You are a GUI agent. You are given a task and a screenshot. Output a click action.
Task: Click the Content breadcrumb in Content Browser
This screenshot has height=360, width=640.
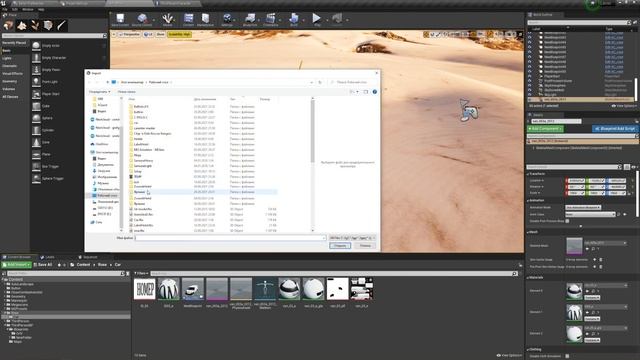click(83, 264)
